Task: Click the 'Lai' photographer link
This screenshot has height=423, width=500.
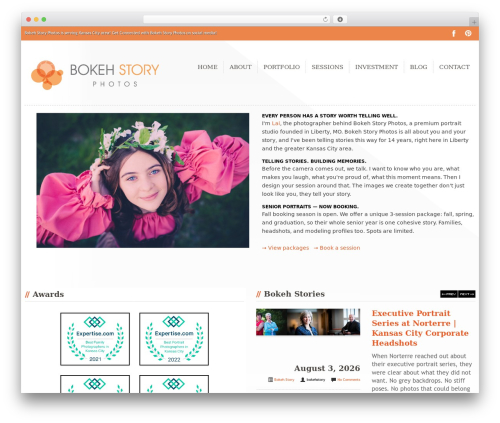Action: click(276, 123)
